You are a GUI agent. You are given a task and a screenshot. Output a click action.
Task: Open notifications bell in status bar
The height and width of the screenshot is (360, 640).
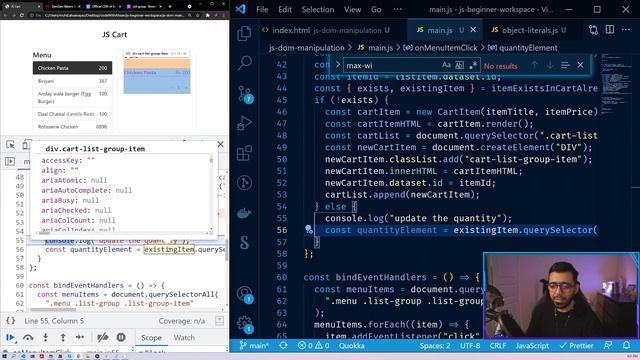[x=626, y=346]
